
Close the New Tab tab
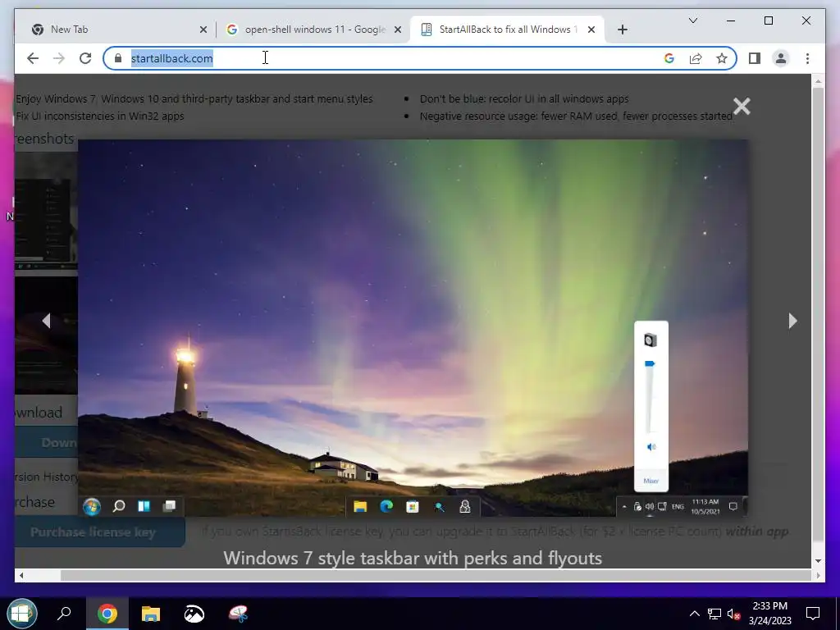(203, 30)
